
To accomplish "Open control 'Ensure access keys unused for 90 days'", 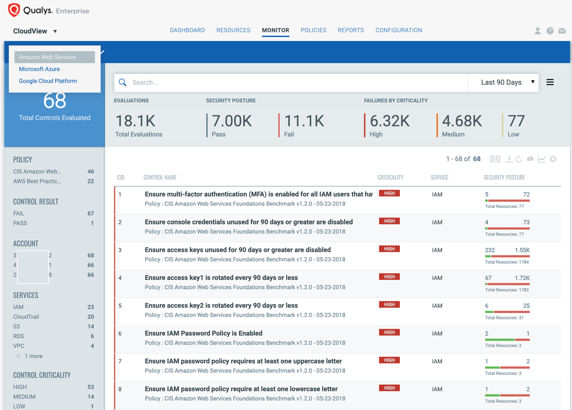I will [x=238, y=250].
